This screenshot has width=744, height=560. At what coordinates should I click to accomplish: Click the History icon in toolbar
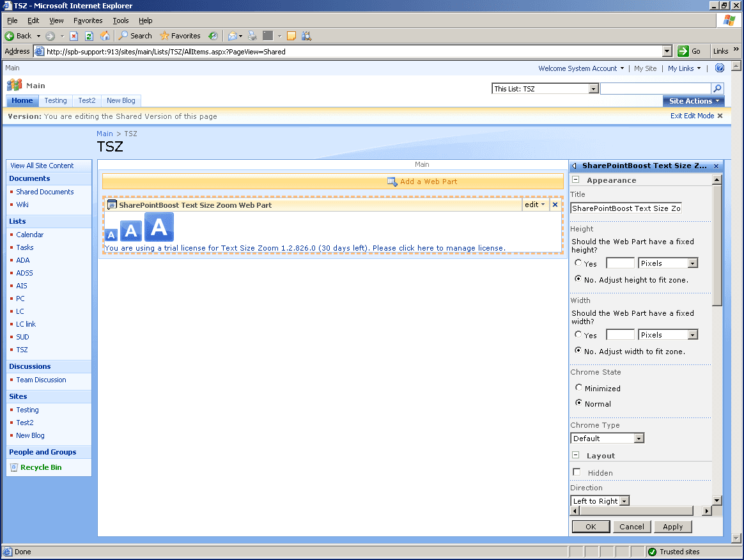(x=213, y=36)
